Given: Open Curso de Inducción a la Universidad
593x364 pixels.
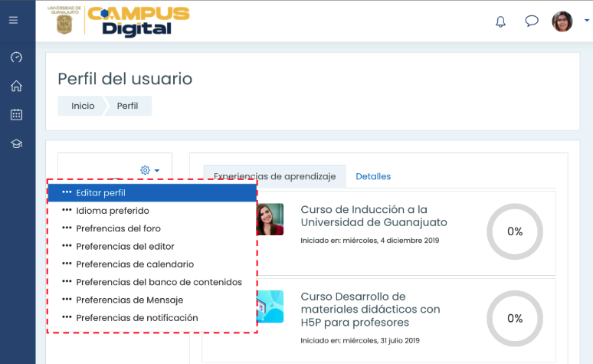Looking at the screenshot, I should point(374,215).
